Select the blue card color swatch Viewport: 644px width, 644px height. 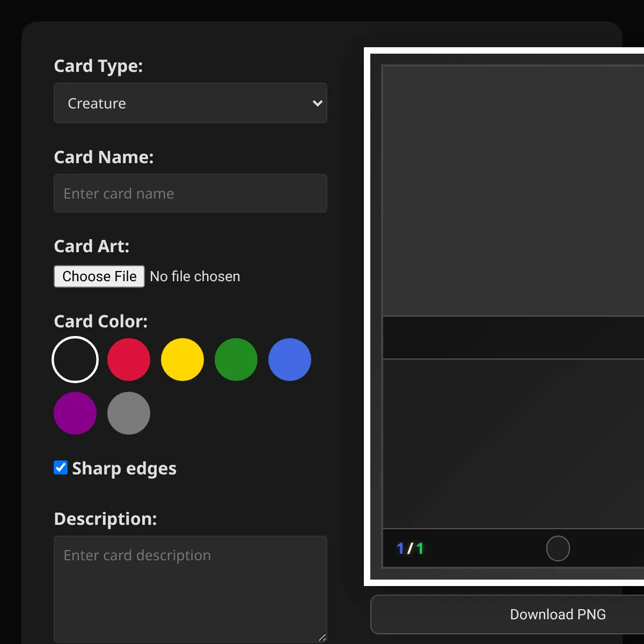290,360
